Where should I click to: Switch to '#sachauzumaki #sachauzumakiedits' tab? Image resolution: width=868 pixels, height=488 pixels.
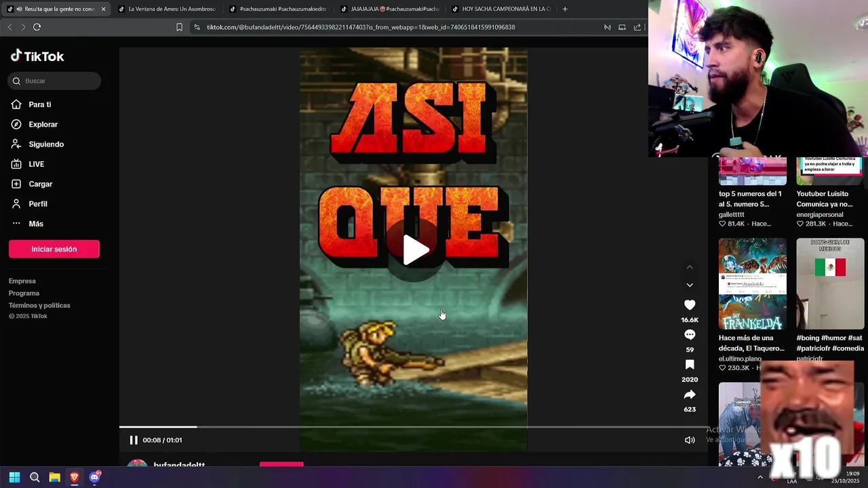277,9
